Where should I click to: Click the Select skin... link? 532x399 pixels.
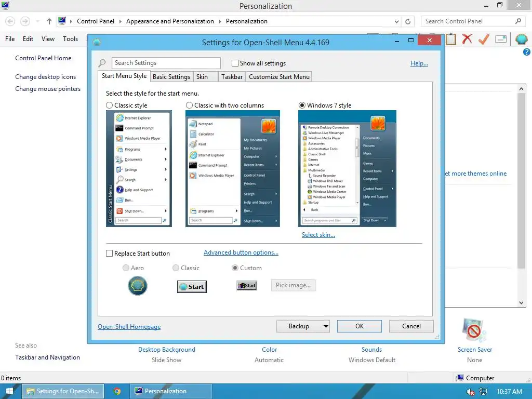(318, 235)
